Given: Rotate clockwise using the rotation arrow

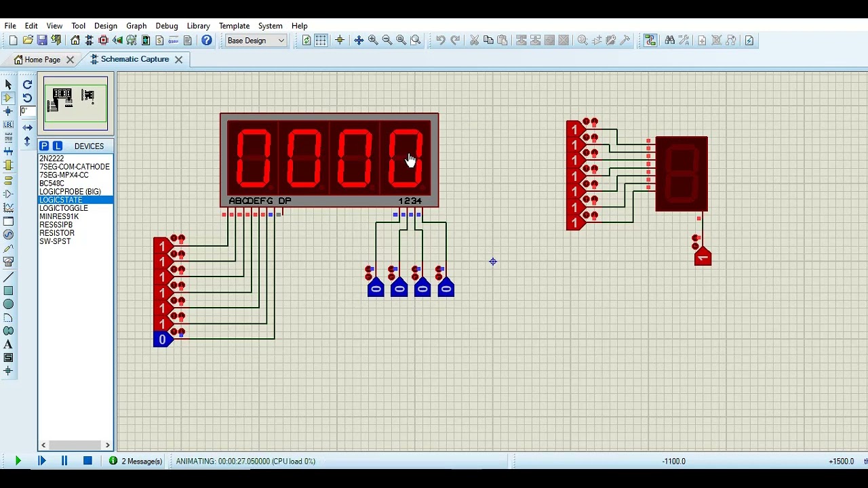Looking at the screenshot, I should tap(27, 85).
